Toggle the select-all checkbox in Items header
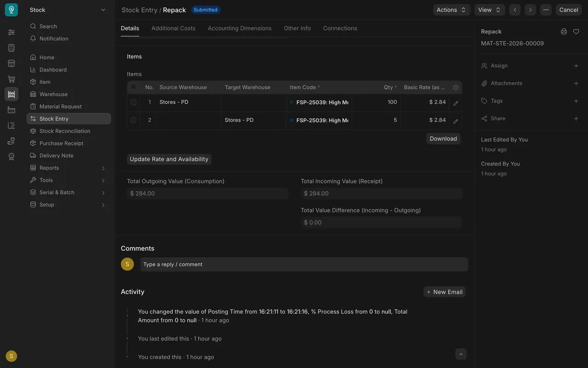Image resolution: width=588 pixels, height=368 pixels. pos(133,87)
